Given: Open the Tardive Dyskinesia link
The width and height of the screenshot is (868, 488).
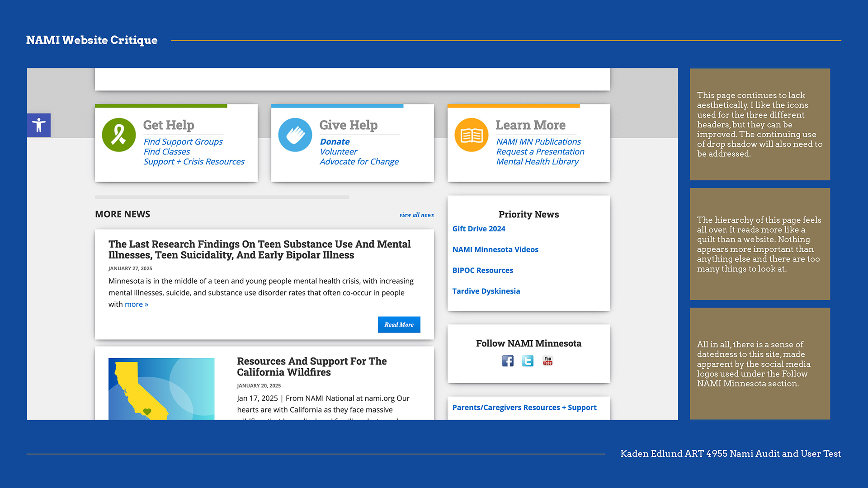Looking at the screenshot, I should coord(486,291).
